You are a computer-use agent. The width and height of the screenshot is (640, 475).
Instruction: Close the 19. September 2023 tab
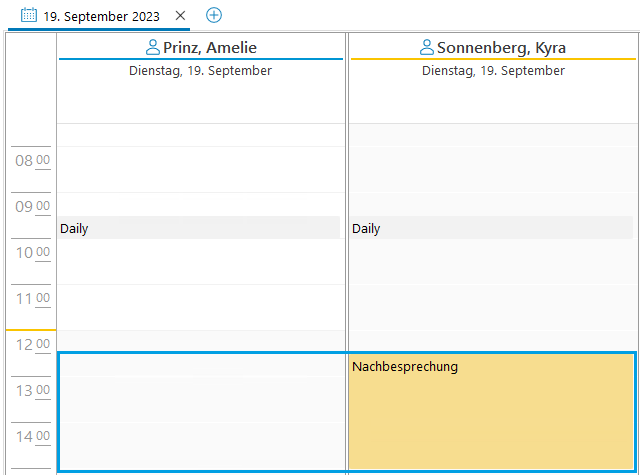coord(180,16)
